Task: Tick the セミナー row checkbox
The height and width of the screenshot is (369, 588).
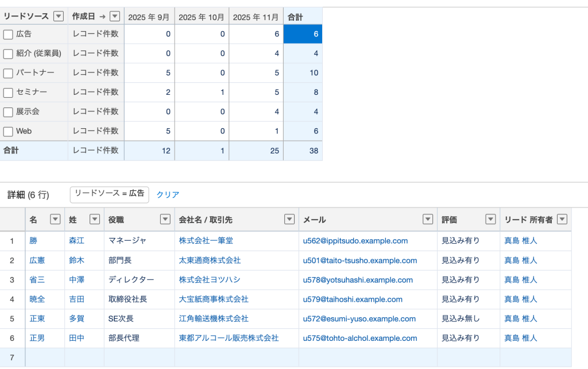Action: click(8, 93)
